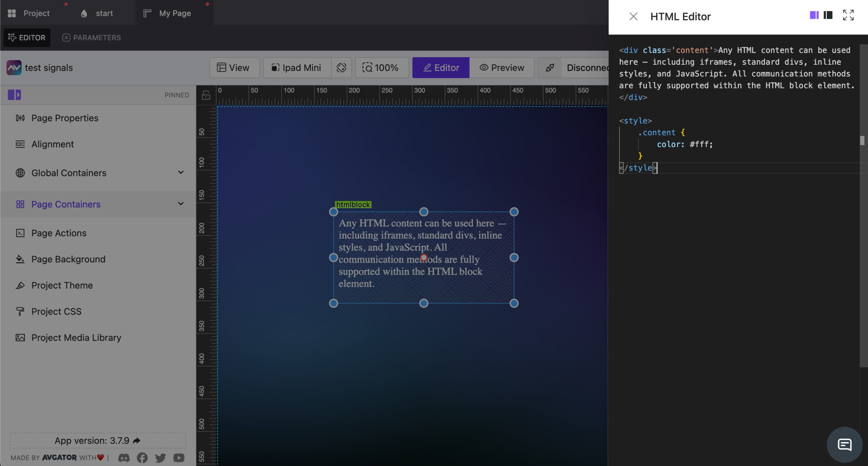Collapse the Page Containers section
This screenshot has width=868, height=466.
point(181,204)
